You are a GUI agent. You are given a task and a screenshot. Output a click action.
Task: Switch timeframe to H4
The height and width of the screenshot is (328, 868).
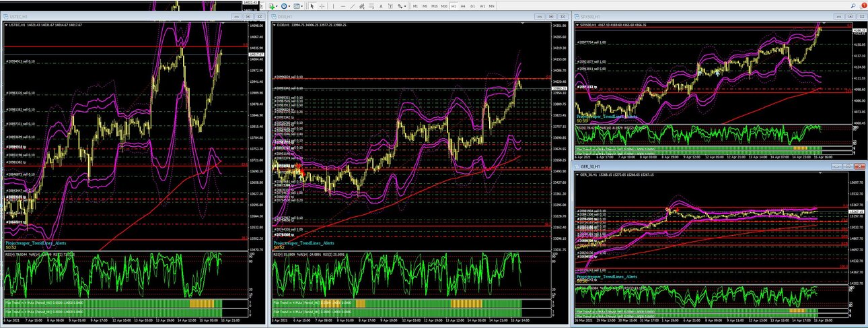click(x=463, y=6)
